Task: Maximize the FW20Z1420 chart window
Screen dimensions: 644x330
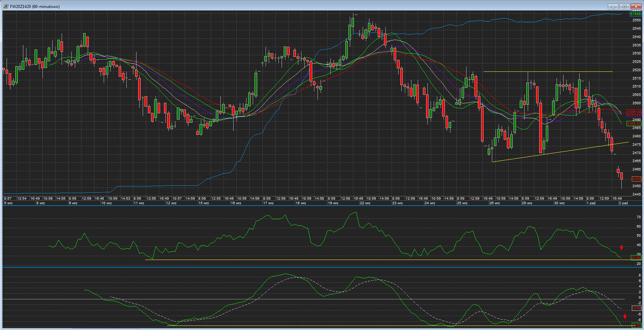Action: coord(625,6)
